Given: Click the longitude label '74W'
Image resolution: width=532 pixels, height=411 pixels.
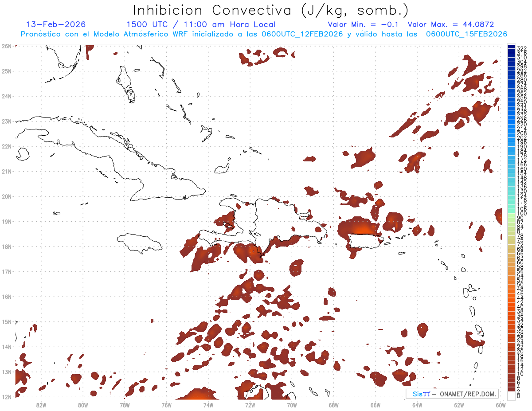Looking at the screenshot, I should (x=208, y=404).
